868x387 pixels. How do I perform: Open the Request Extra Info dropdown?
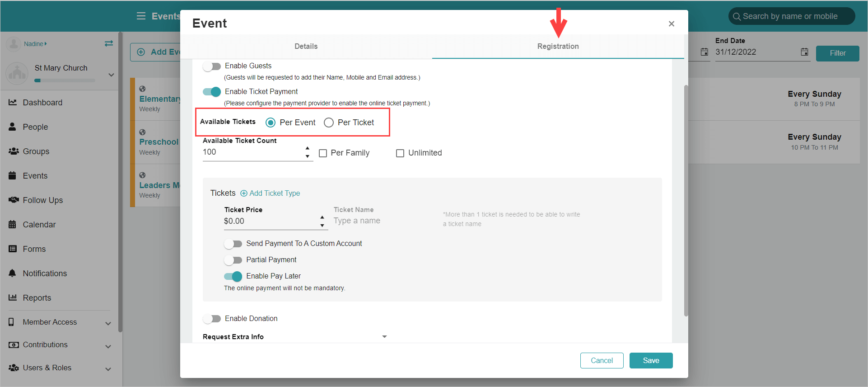[295, 337]
